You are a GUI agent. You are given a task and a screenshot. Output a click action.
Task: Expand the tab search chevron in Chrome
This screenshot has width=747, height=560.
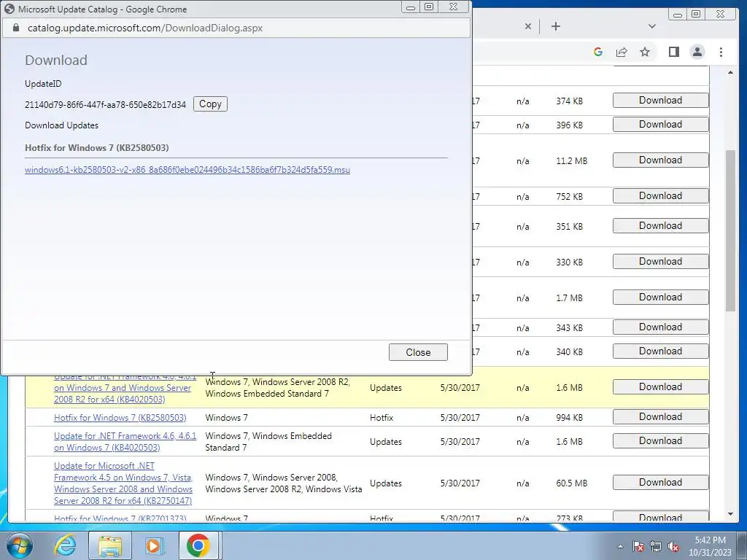click(651, 26)
